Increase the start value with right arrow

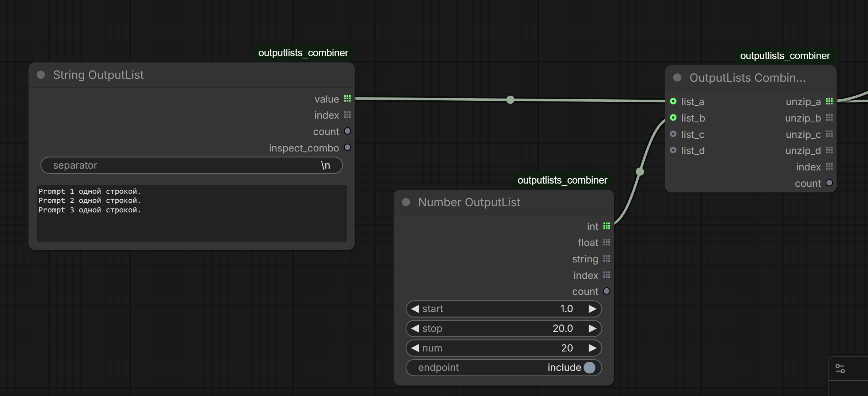coord(592,309)
